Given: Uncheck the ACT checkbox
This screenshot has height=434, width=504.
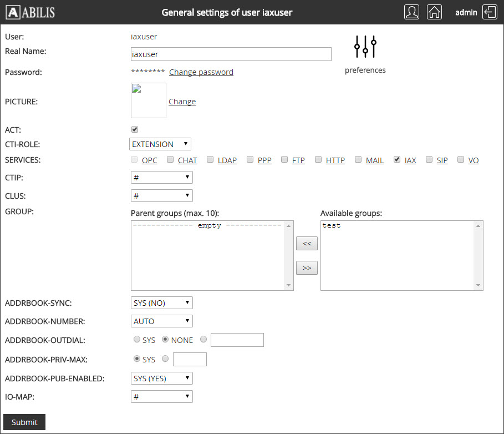Looking at the screenshot, I should pos(135,129).
